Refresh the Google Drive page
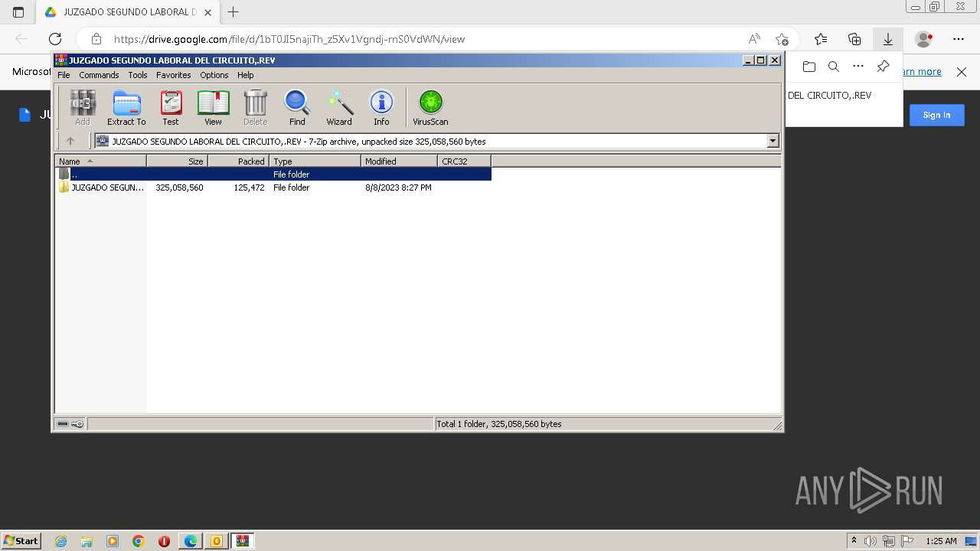 coord(55,39)
